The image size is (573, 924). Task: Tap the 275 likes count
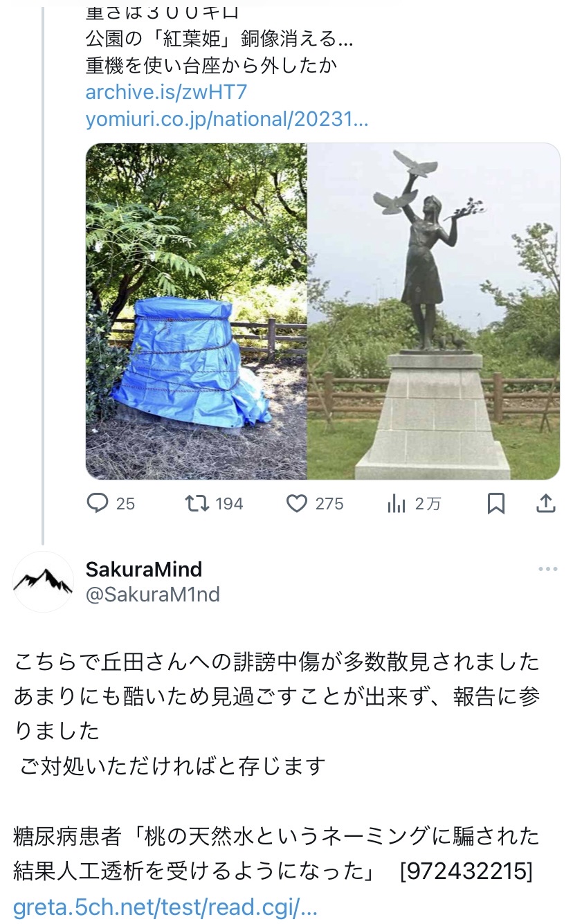click(329, 504)
